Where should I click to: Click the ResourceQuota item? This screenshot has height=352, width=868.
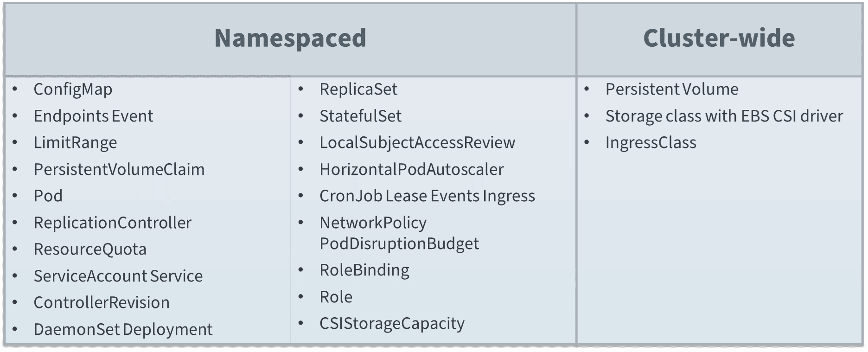pos(90,249)
